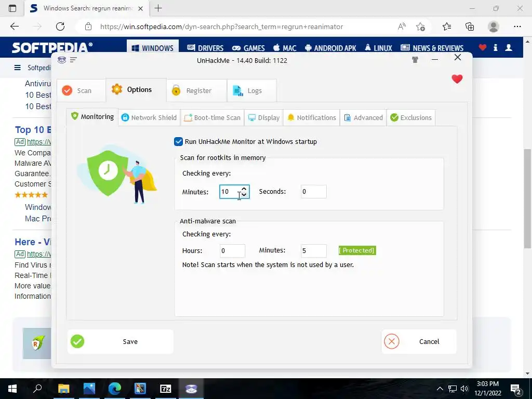Open the Softpedia hamburger menu
Viewport: 532px width, 399px height.
(x=17, y=68)
